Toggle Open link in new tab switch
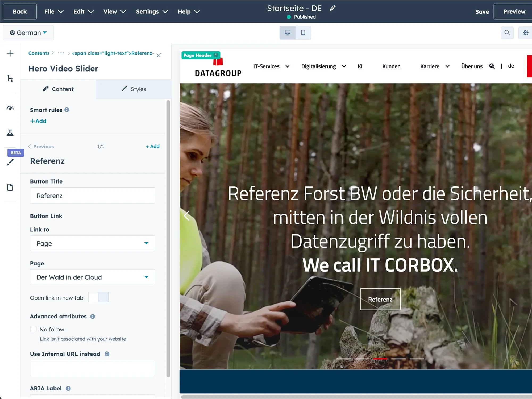The height and width of the screenshot is (399, 532). click(98, 297)
